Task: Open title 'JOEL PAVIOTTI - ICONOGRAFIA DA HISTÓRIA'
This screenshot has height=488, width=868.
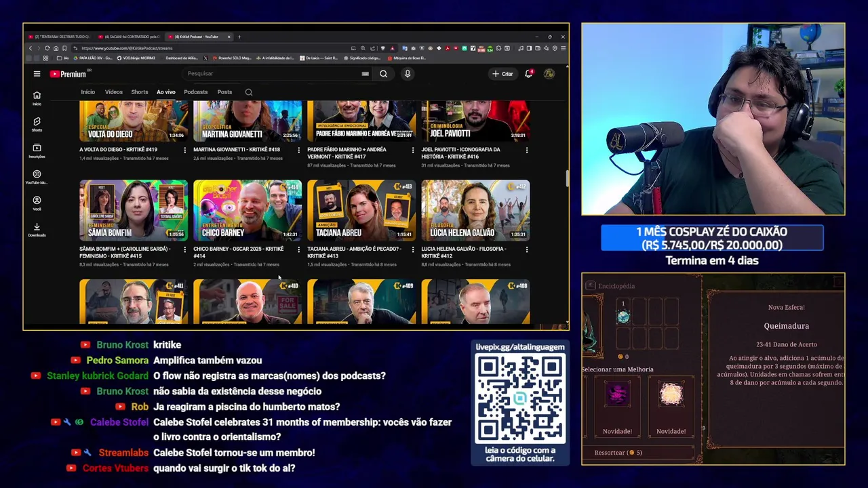Action: [460, 153]
